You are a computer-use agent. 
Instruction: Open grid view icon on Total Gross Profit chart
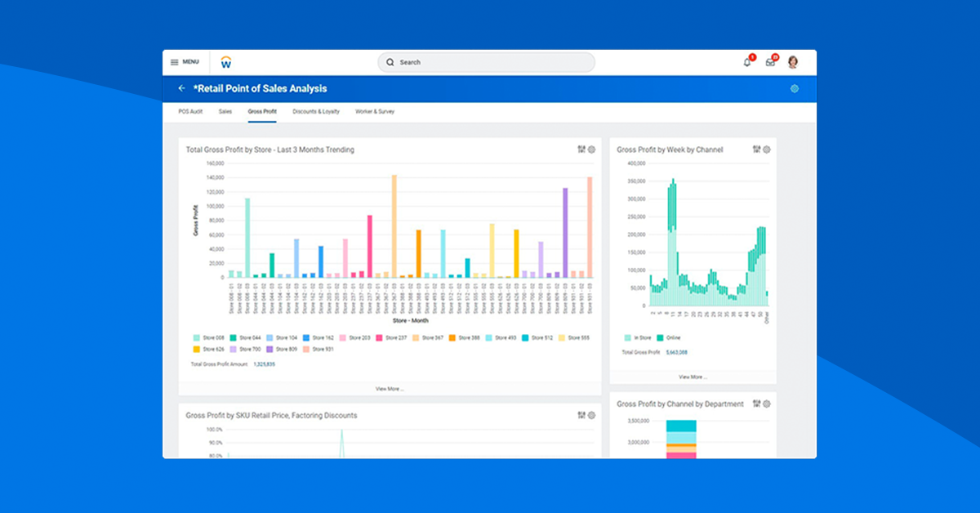click(x=581, y=149)
